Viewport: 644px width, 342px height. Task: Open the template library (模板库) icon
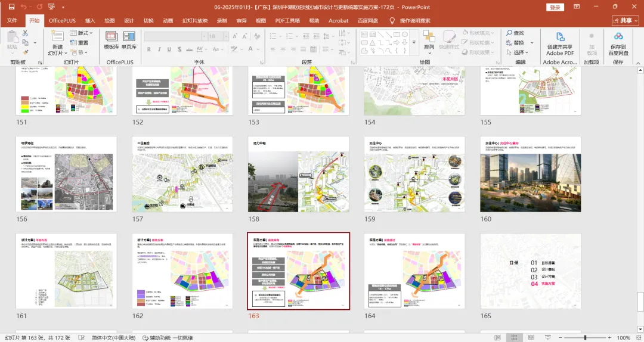112,36
